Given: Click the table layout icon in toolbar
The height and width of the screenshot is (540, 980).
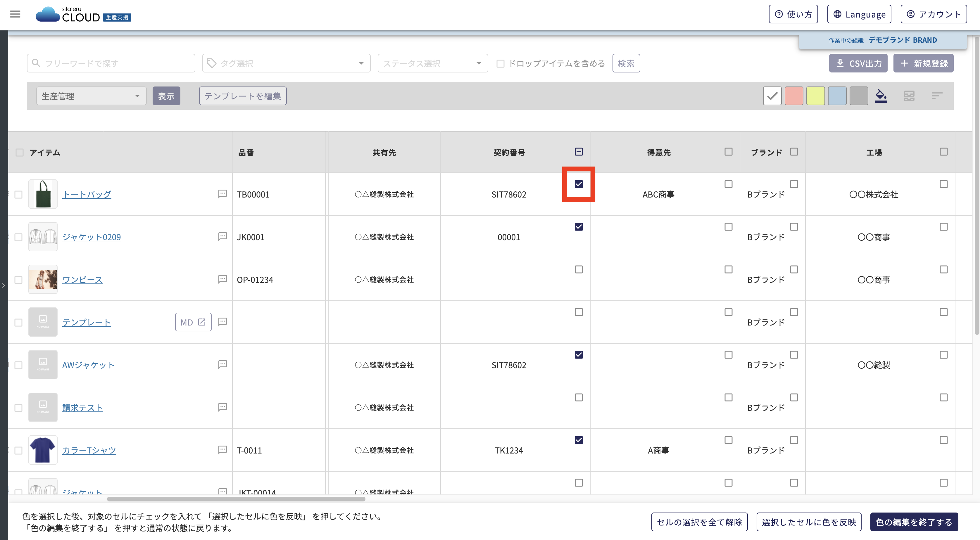Looking at the screenshot, I should point(909,96).
